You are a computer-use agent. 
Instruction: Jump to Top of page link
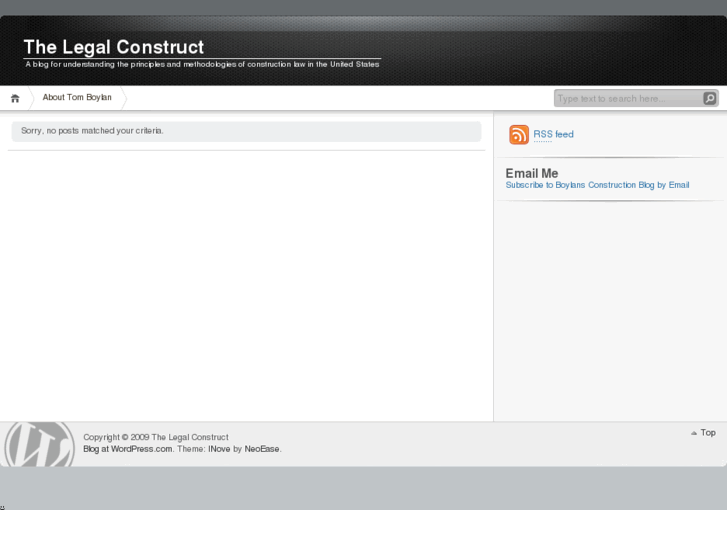[x=708, y=433]
